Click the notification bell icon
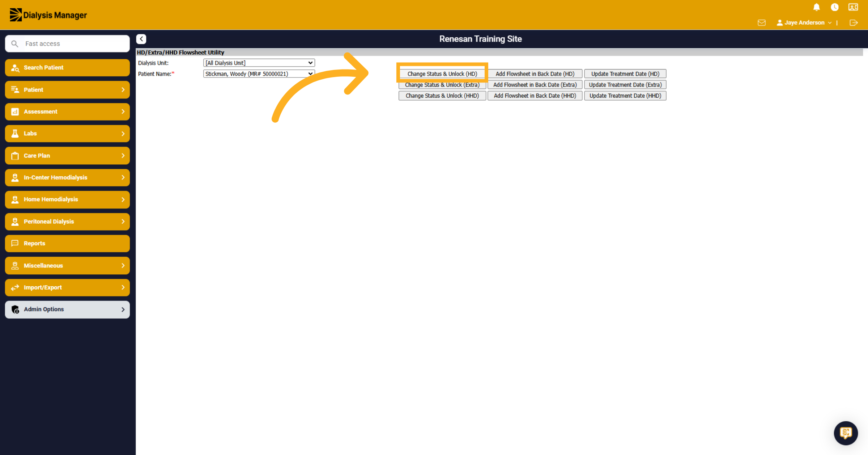This screenshot has height=455, width=868. point(816,7)
